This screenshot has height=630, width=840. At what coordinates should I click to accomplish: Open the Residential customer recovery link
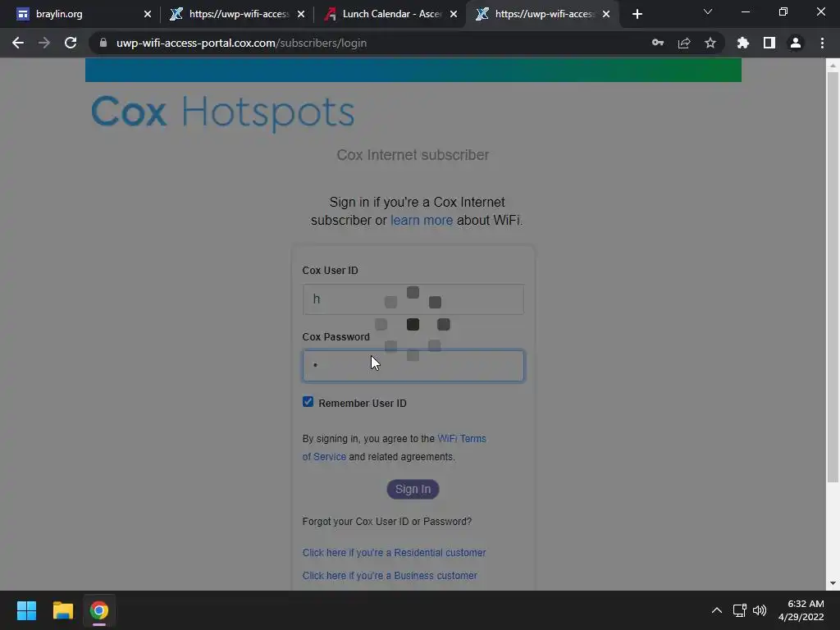(394, 552)
